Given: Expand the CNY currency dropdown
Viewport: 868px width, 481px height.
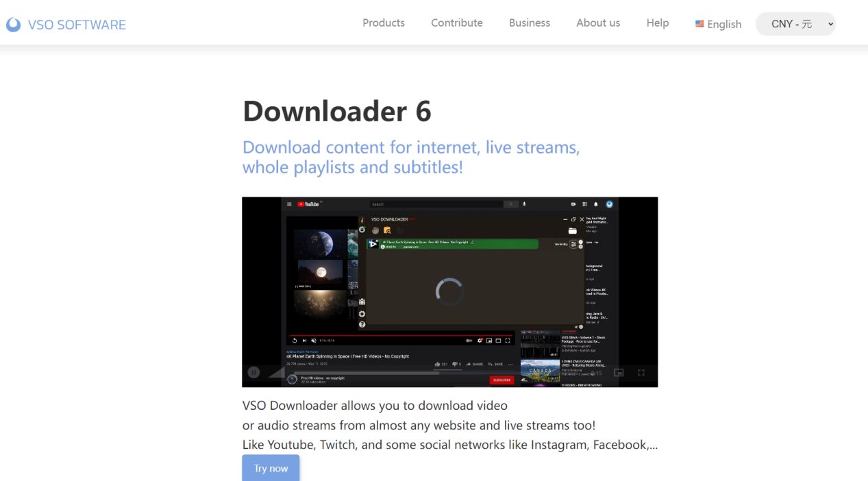Looking at the screenshot, I should (795, 24).
